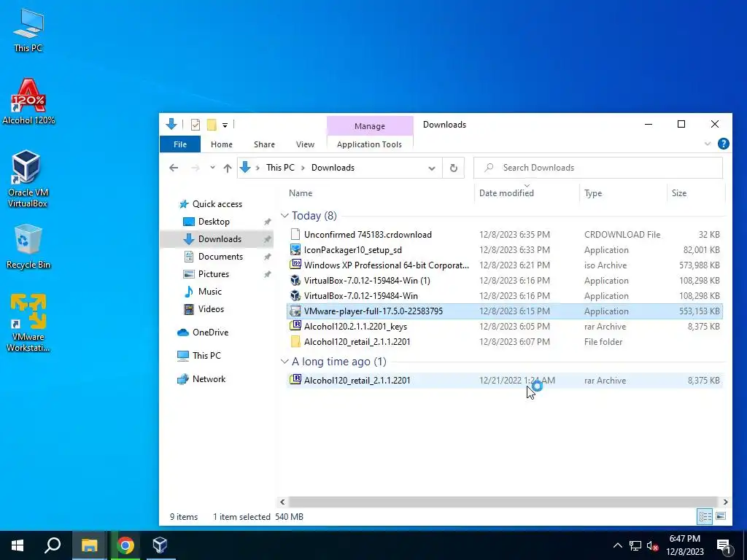Select the VMware-player-full-17.5.0-22583795 file

(505, 311)
